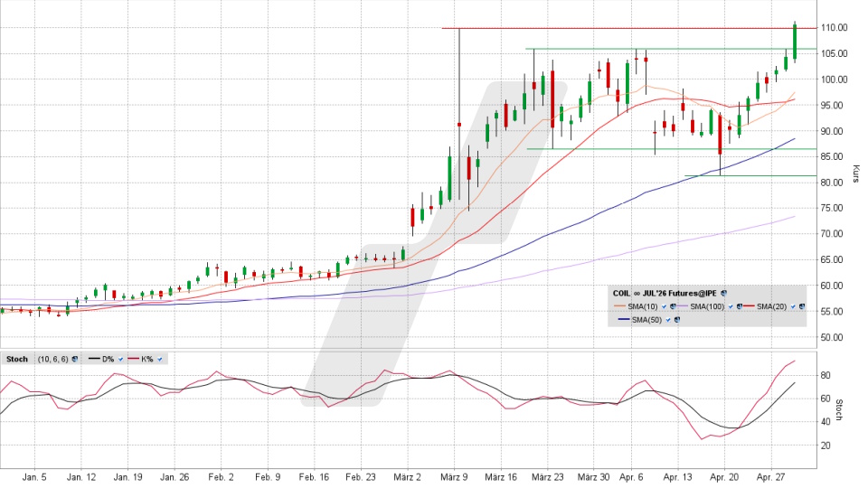Viewport: 868px width, 488px height.
Task: Click the März 9 date on the time axis
Action: coord(453,476)
